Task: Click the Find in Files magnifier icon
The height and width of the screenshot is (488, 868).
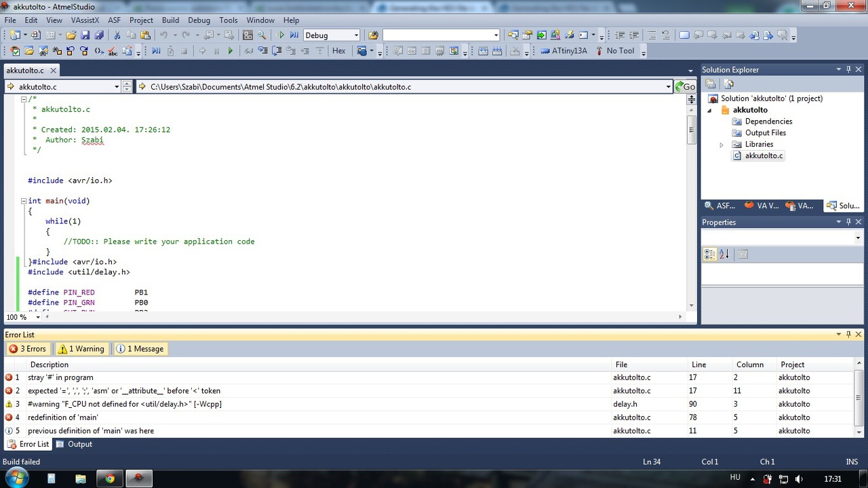Action: pyautogui.click(x=262, y=35)
